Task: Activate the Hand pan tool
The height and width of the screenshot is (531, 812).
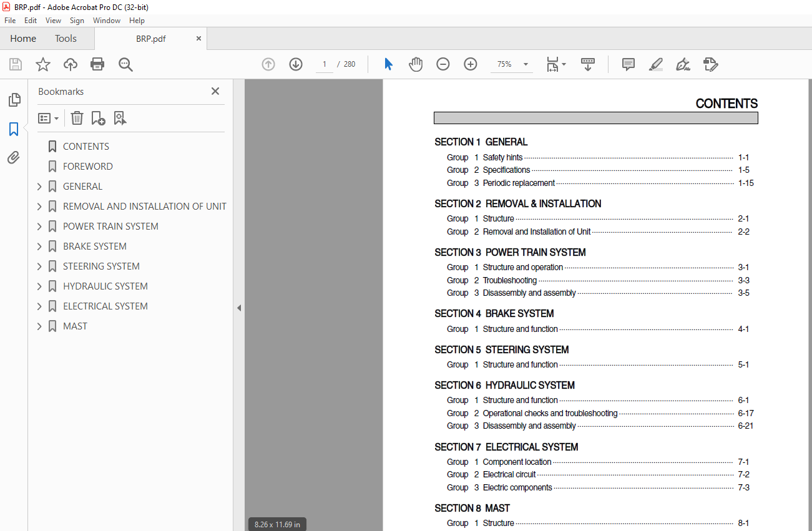Action: (416, 64)
